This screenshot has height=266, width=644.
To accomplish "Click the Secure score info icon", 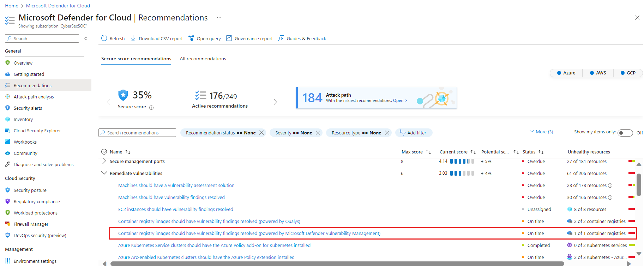I will coord(151,108).
